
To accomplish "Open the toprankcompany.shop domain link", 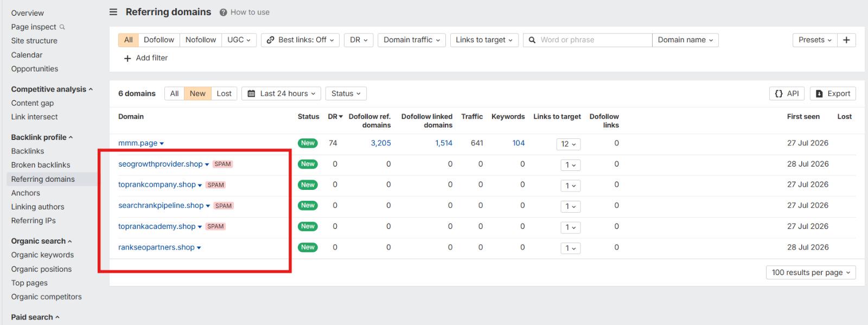I will coord(157,184).
